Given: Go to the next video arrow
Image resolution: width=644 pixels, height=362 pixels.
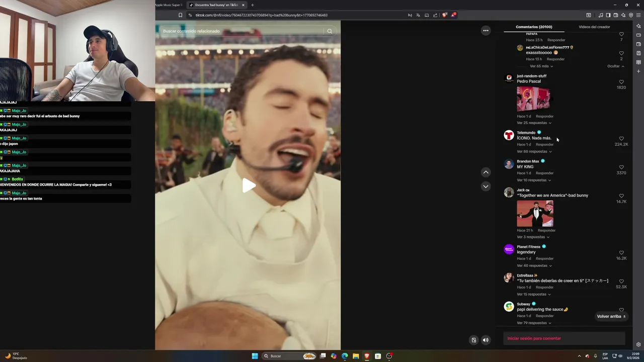Looking at the screenshot, I should [486, 186].
